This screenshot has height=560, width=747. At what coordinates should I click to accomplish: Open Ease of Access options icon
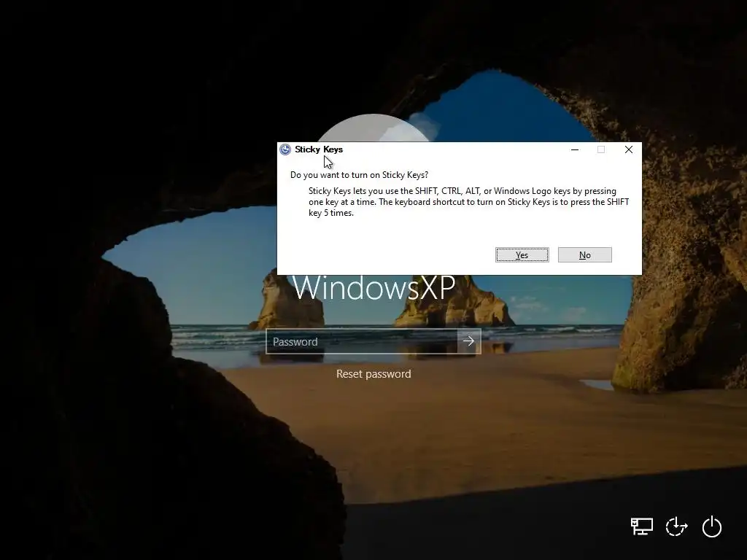[x=676, y=526]
